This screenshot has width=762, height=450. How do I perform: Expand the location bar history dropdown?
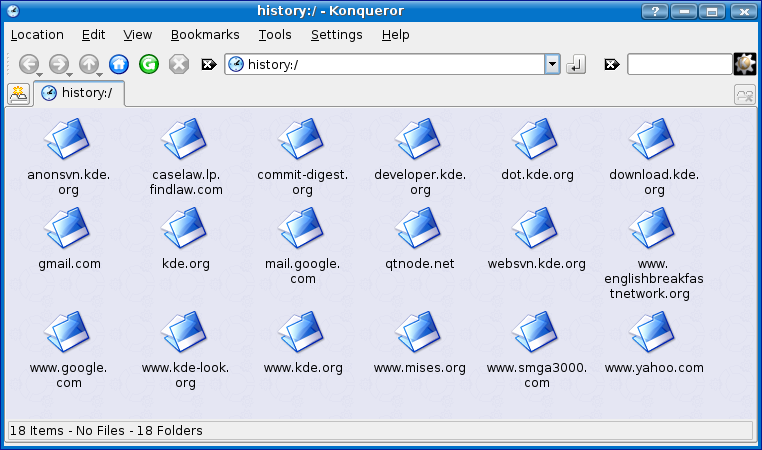click(x=552, y=64)
